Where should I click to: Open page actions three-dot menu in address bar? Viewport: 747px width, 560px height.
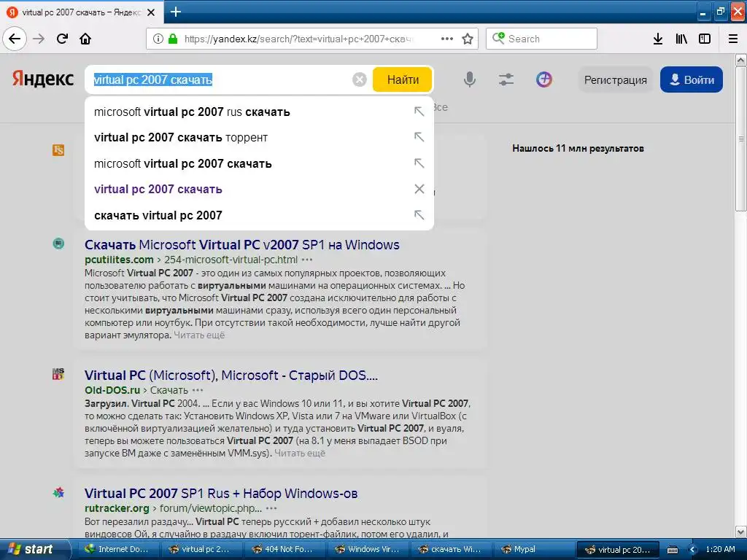coord(447,39)
